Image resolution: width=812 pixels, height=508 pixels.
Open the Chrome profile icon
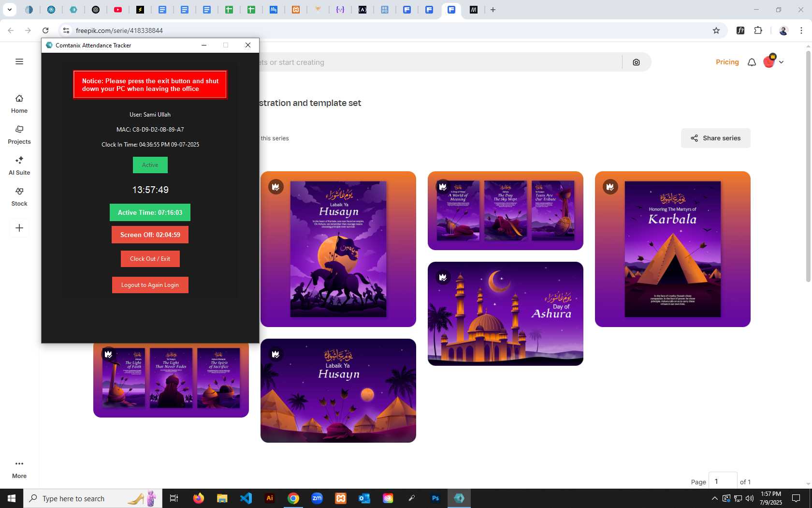coord(783,30)
